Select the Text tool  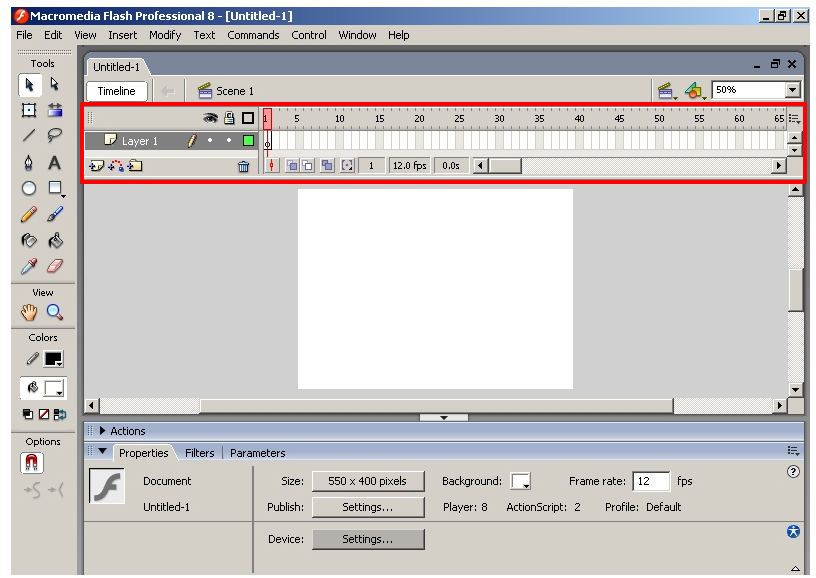tap(55, 162)
